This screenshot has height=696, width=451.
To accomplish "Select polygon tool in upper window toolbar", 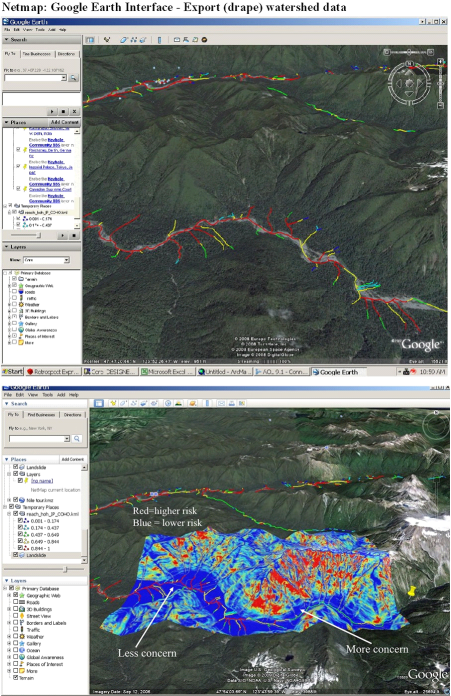I will [x=123, y=40].
